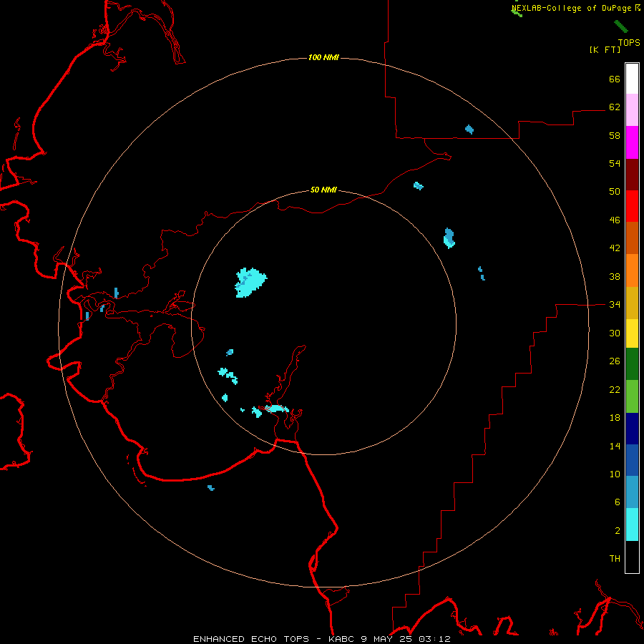644x644 pixels.
Task: Select the 50 NMI range ring label
Action: point(323,190)
